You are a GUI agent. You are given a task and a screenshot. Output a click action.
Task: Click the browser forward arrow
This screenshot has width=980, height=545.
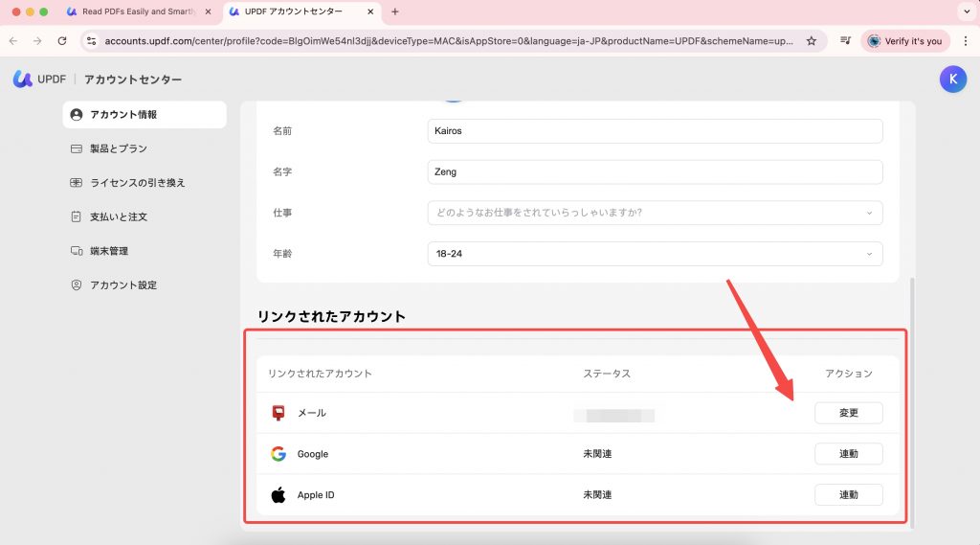(37, 40)
